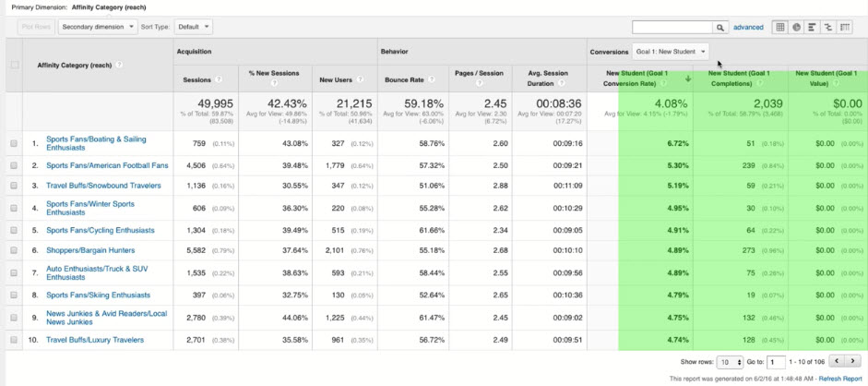Select the comparison view icon
The width and height of the screenshot is (868, 386).
click(828, 28)
